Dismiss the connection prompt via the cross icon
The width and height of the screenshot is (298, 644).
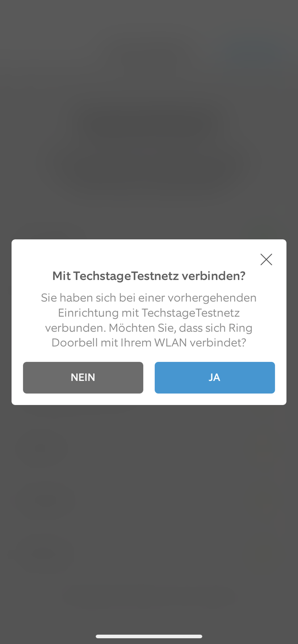[266, 259]
